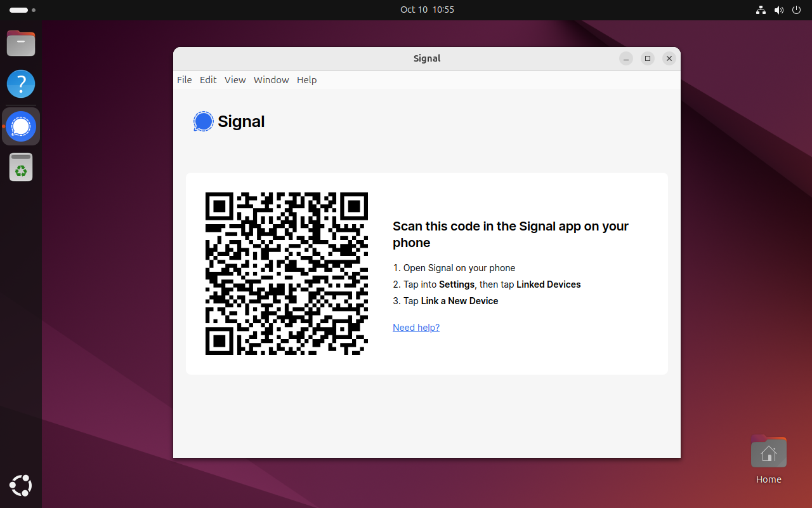
Task: Click the Signal window title bar text
Action: [427, 58]
